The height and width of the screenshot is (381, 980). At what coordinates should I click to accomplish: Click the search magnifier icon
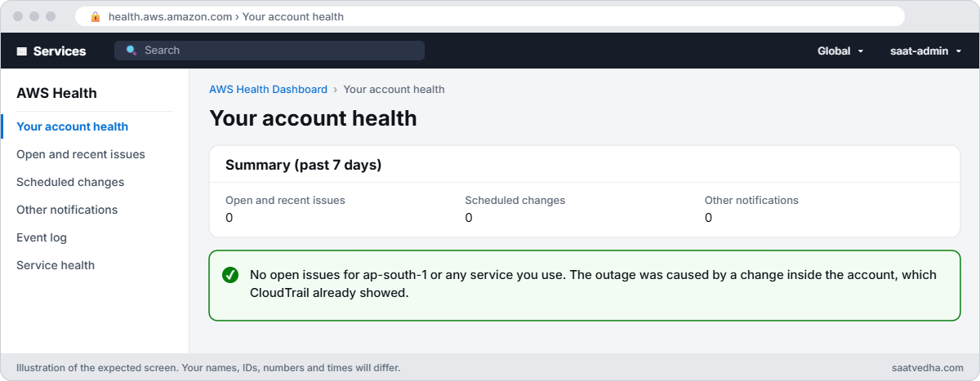coord(131,51)
